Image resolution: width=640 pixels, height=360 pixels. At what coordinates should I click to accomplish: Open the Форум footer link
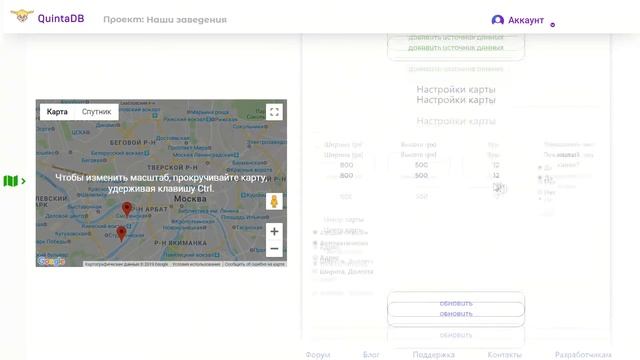click(318, 355)
